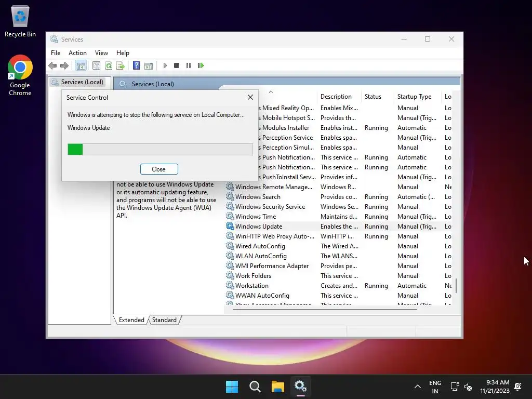Screen dimensions: 532x399
Task: Click the green stop-service progress bar
Action: coord(160,149)
